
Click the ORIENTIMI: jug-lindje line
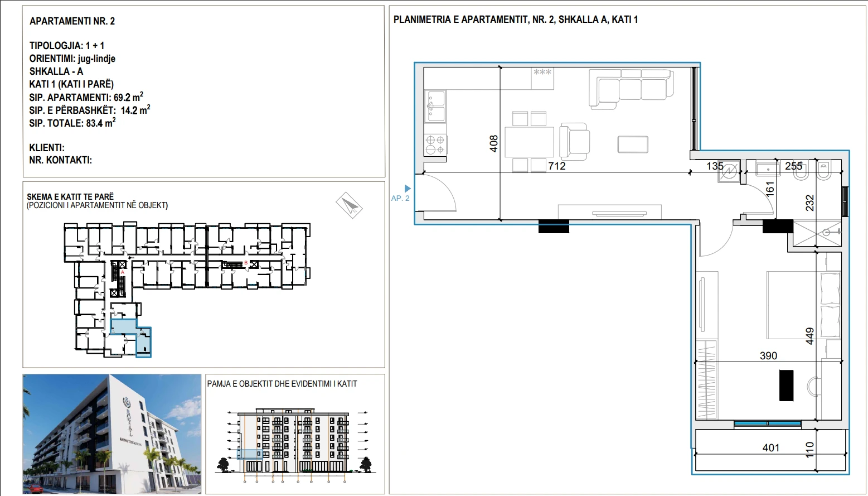click(72, 59)
